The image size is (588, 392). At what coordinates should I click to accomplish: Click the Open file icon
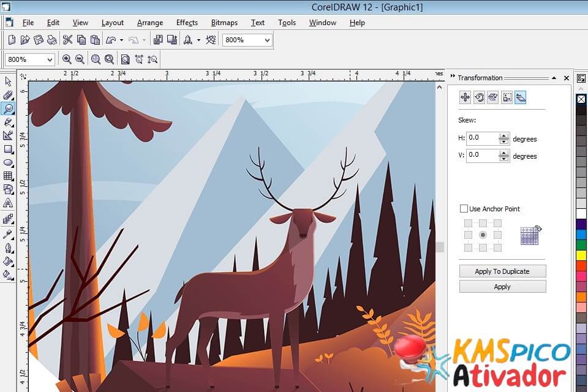tap(25, 40)
